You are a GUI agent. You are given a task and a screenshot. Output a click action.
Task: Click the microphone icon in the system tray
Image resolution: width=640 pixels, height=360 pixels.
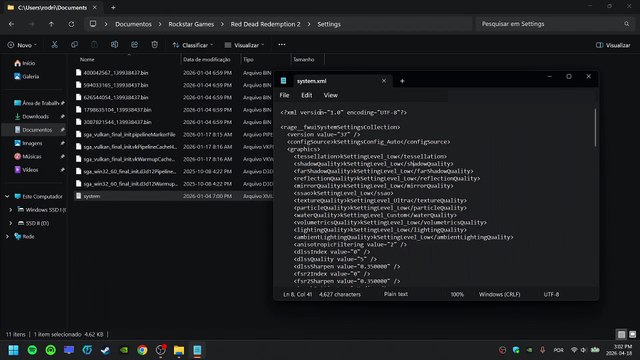(x=542, y=350)
